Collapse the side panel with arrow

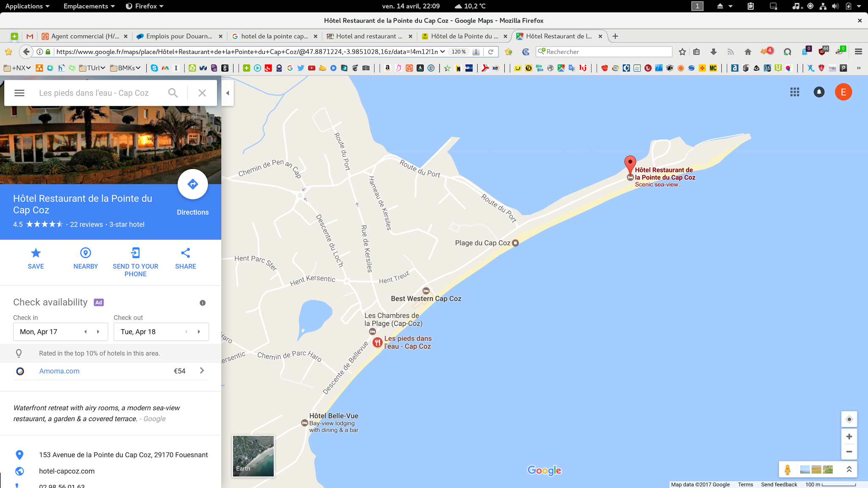click(x=228, y=93)
